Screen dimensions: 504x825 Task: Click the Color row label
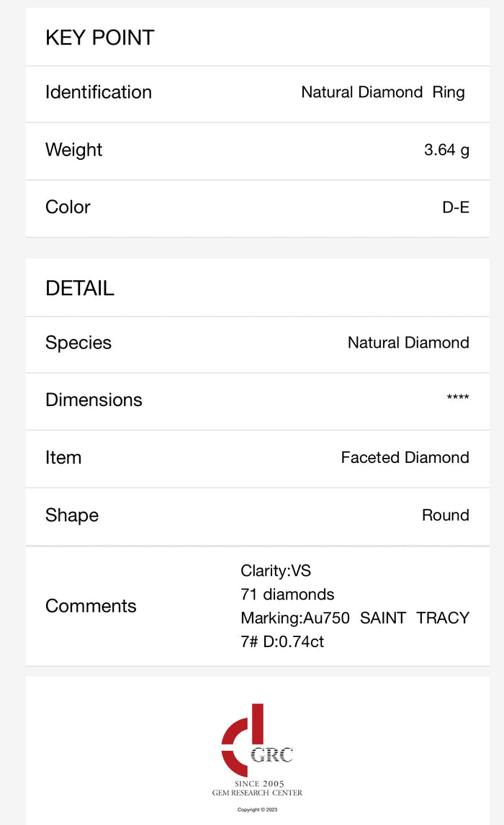(68, 207)
